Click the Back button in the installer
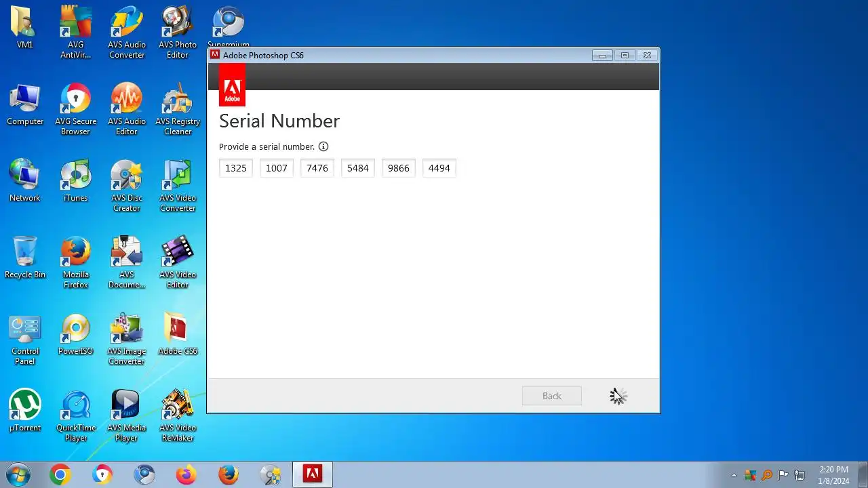Screen dimensions: 868x488 coord(552,396)
